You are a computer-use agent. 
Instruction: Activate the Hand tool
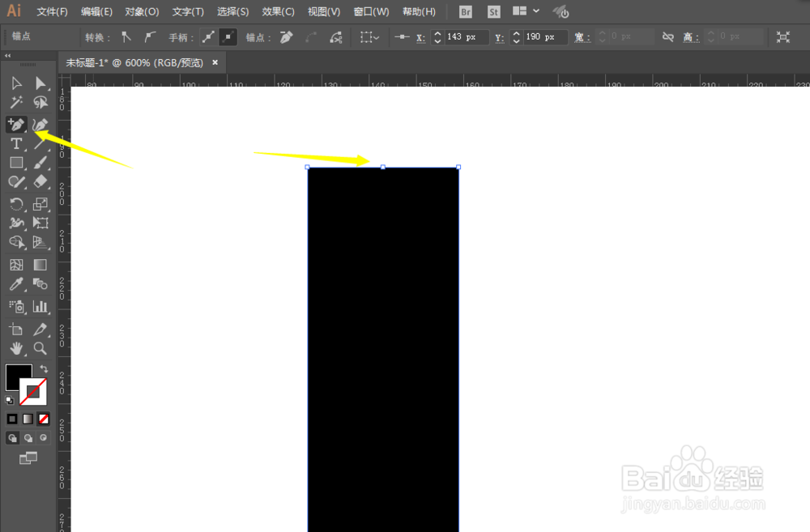pos(16,348)
